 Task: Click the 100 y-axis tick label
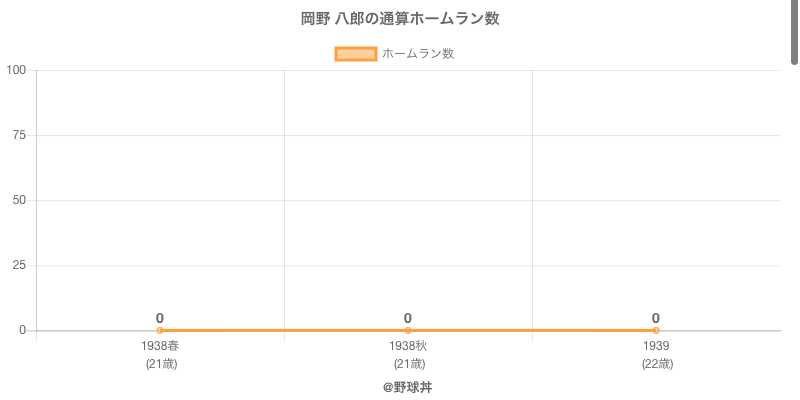(x=16, y=70)
